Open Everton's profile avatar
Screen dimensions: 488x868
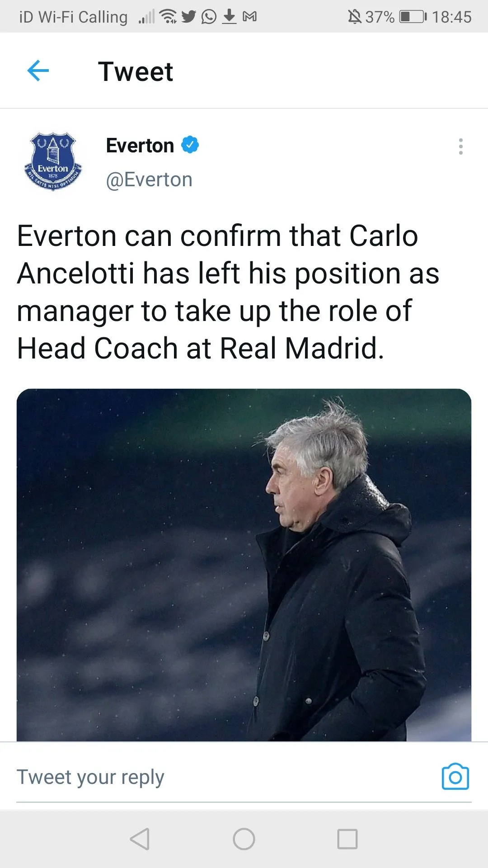[53, 161]
